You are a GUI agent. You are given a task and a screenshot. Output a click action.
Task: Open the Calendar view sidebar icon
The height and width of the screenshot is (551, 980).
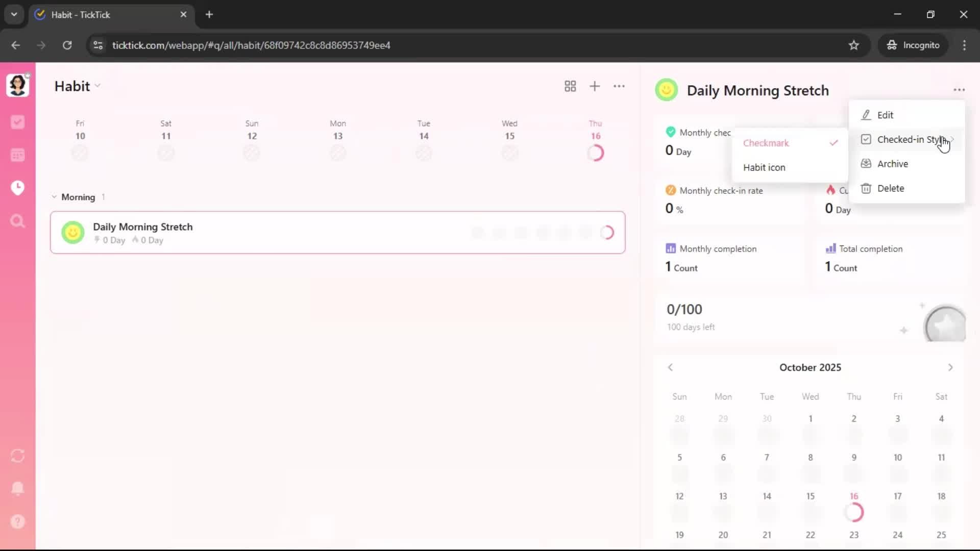coord(17,155)
